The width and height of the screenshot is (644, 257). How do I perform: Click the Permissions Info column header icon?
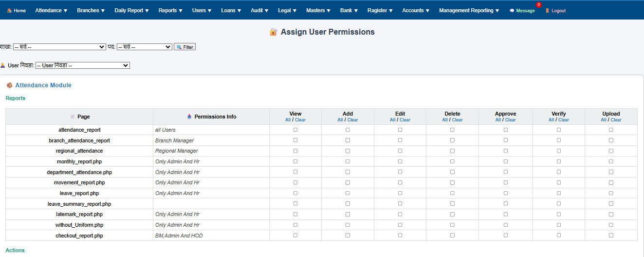[x=189, y=117]
